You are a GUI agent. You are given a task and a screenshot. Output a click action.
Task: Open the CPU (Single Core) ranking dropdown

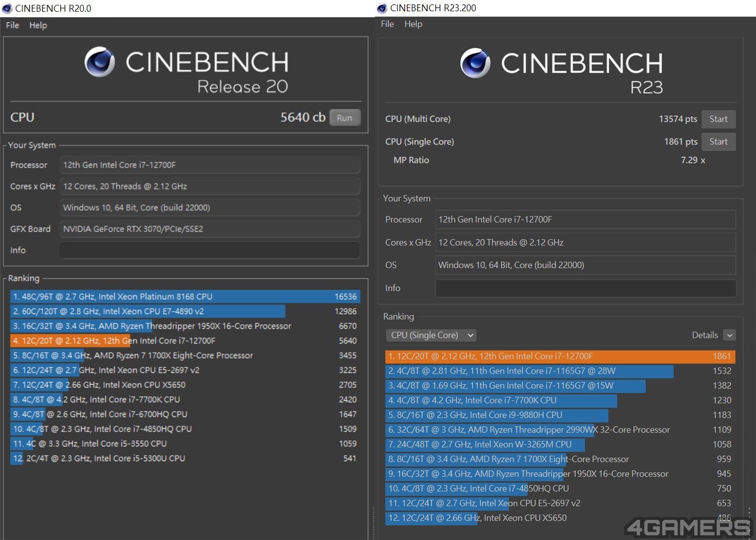tap(431, 335)
